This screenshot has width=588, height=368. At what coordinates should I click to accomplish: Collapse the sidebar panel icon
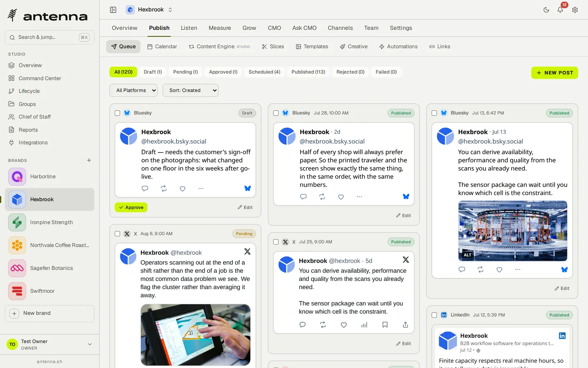(x=113, y=10)
